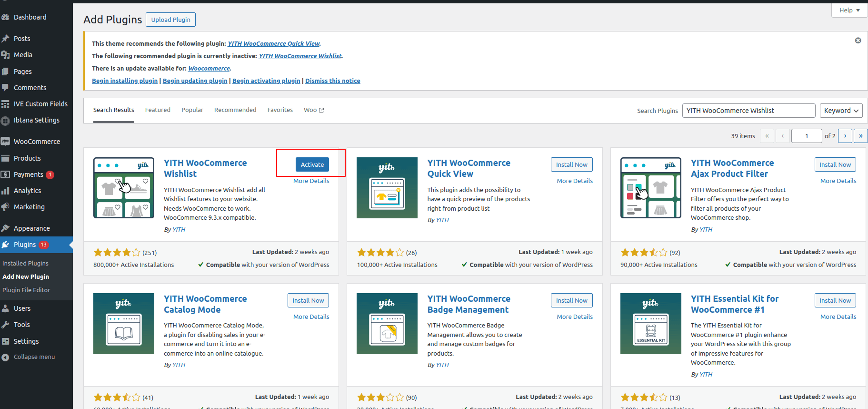868x409 pixels.
Task: Go to next page of results
Action: pyautogui.click(x=845, y=136)
